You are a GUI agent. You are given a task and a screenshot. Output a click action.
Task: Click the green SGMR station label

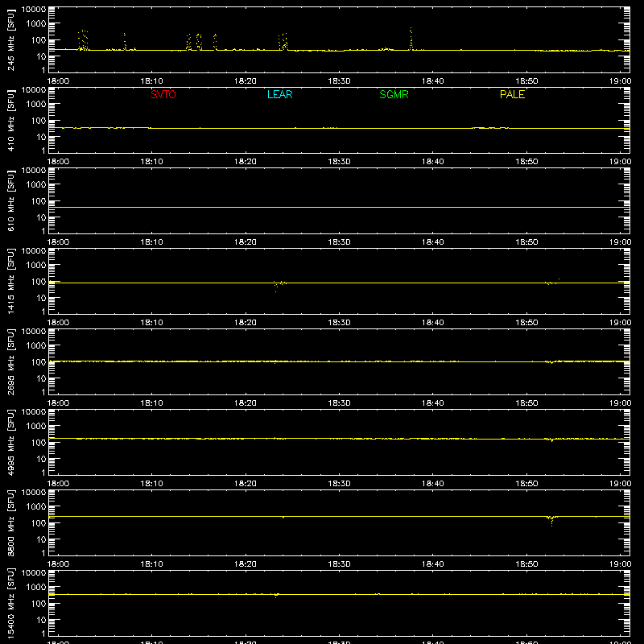click(x=394, y=94)
